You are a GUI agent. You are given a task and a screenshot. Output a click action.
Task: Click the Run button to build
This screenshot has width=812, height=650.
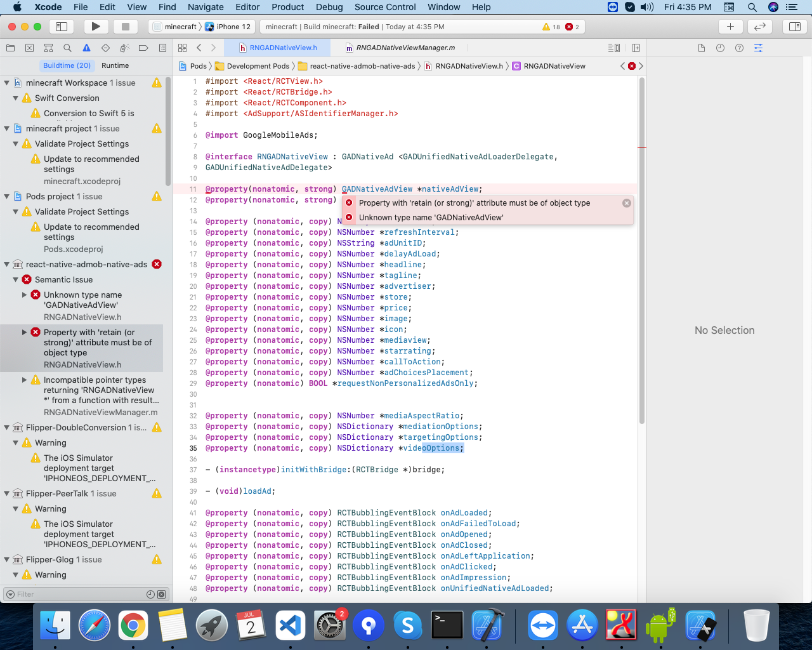point(96,26)
